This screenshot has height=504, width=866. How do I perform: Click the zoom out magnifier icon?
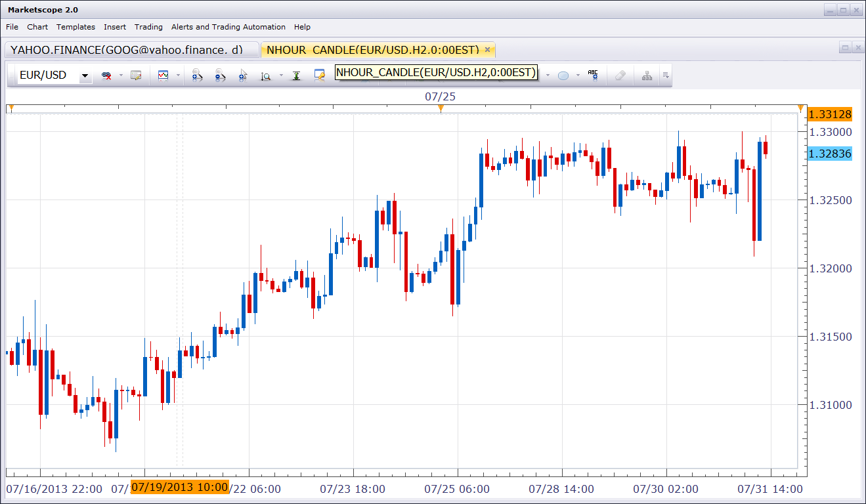pos(220,76)
